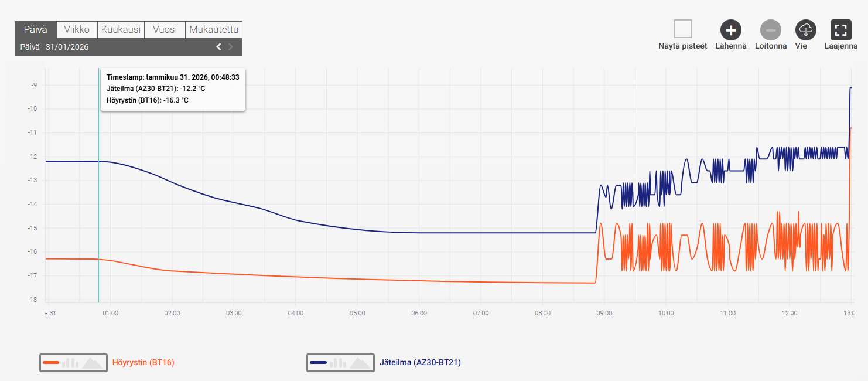
Task: Go to previous day with left chevron
Action: click(x=218, y=47)
